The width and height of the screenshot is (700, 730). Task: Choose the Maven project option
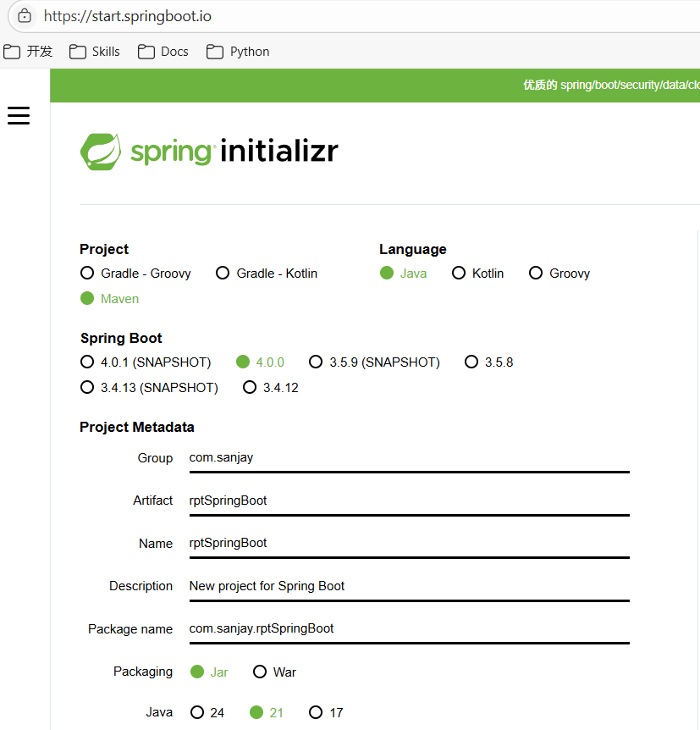click(109, 298)
